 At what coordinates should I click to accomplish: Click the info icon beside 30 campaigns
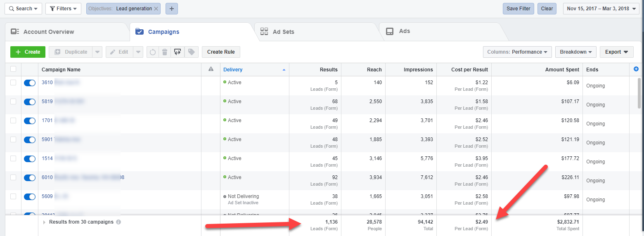tap(118, 222)
